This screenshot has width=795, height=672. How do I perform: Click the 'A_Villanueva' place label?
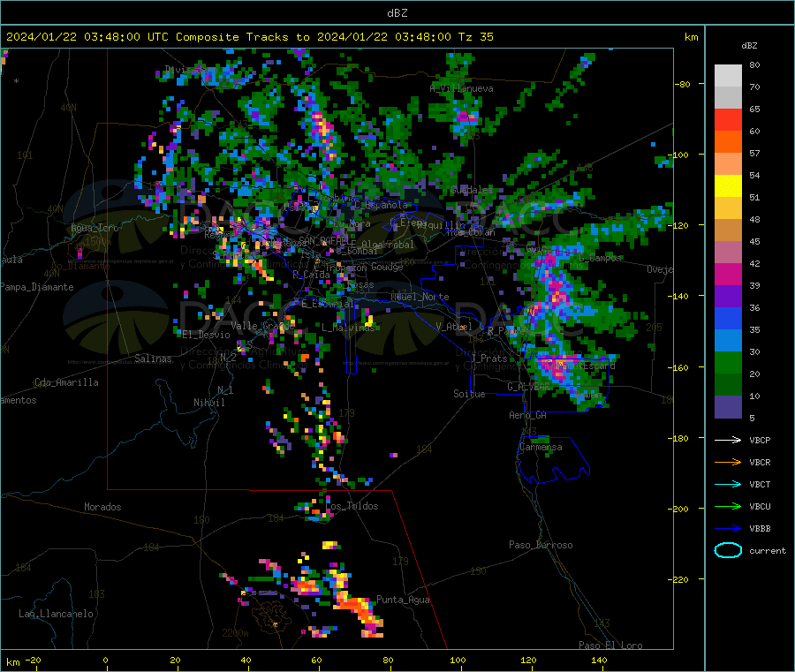pyautogui.click(x=461, y=88)
